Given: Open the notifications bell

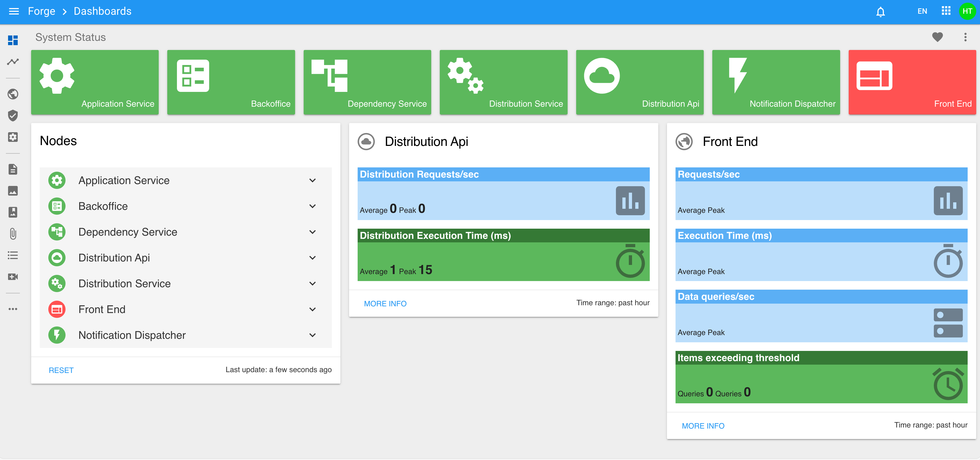Looking at the screenshot, I should [880, 12].
